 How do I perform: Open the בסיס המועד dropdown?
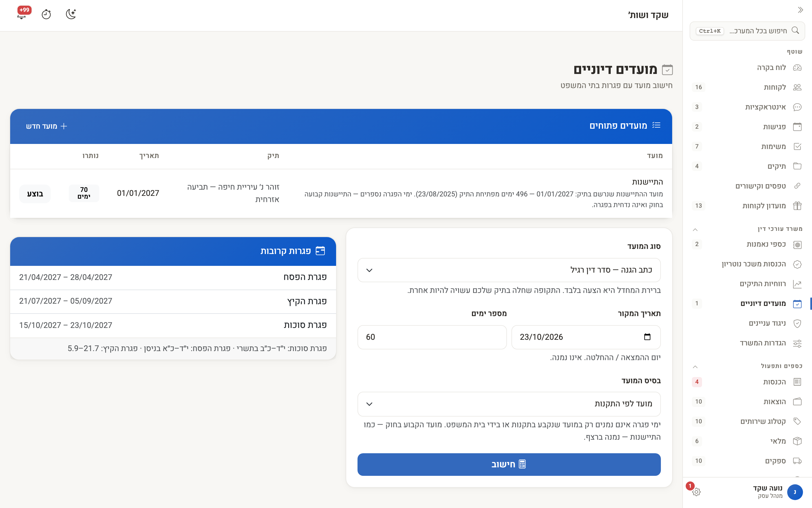(509, 404)
